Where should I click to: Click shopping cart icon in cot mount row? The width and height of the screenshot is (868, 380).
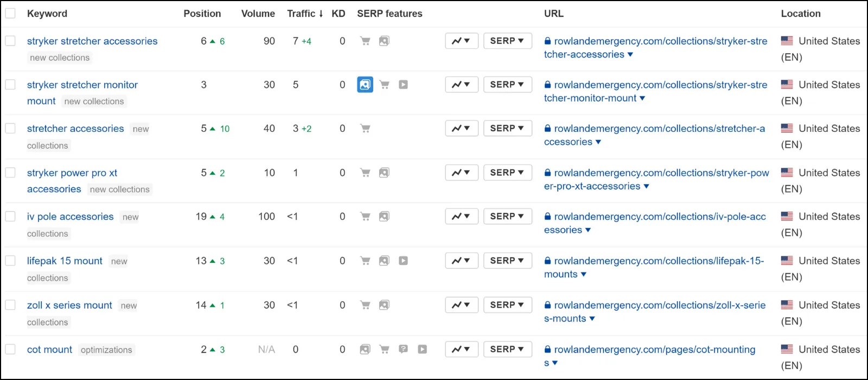[x=384, y=350]
